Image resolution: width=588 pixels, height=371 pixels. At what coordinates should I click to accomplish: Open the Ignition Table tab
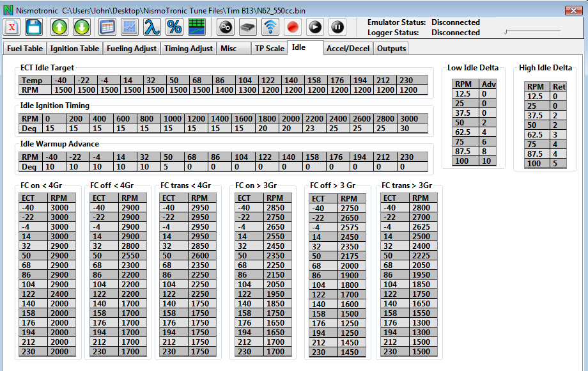pyautogui.click(x=75, y=49)
